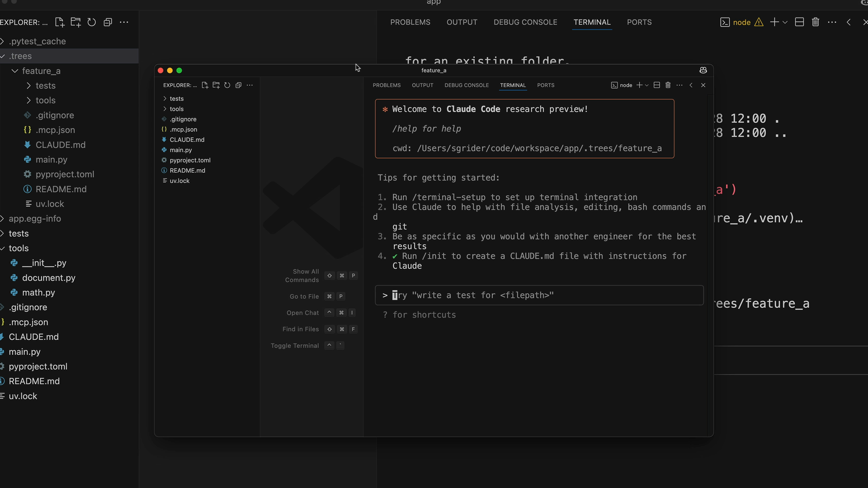Switch to OUTPUT tab in feature_a window

point(422,85)
